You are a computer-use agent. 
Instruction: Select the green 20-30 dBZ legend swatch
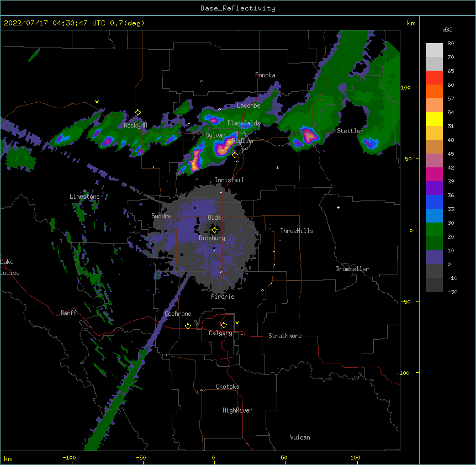tap(434, 230)
